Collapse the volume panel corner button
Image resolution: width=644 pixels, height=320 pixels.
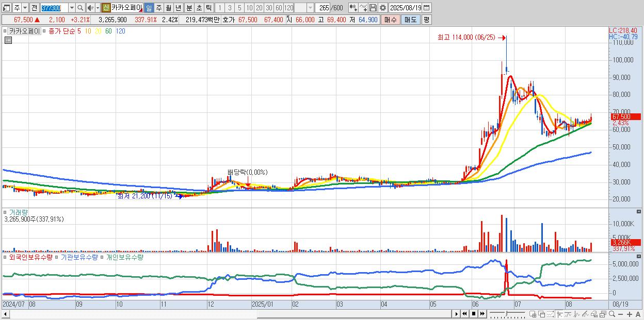639,211
